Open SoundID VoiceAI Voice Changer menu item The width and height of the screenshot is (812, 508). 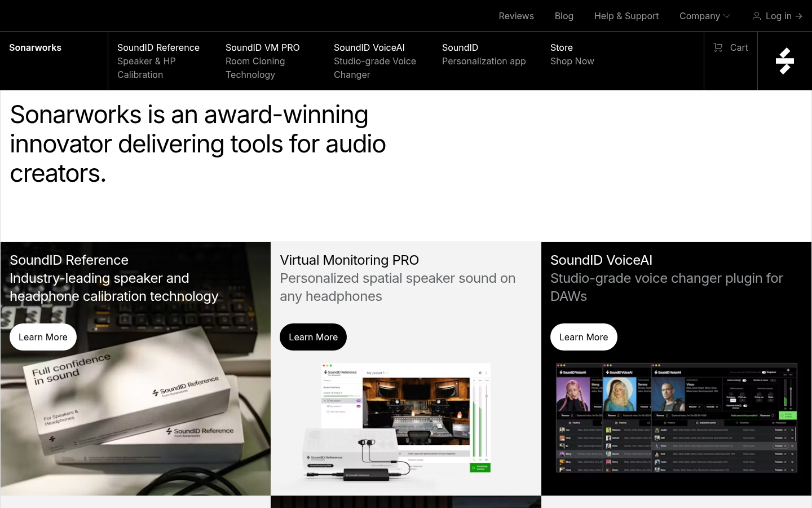tap(375, 61)
